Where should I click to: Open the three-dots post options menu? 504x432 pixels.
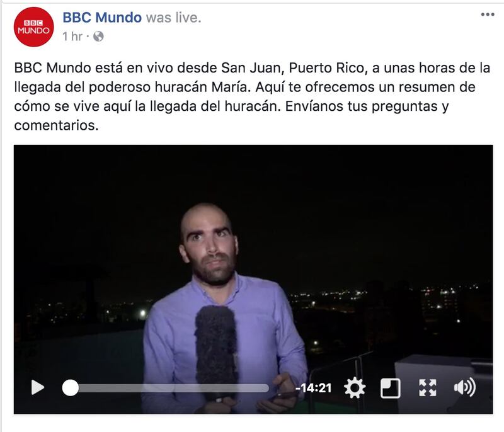click(x=488, y=14)
